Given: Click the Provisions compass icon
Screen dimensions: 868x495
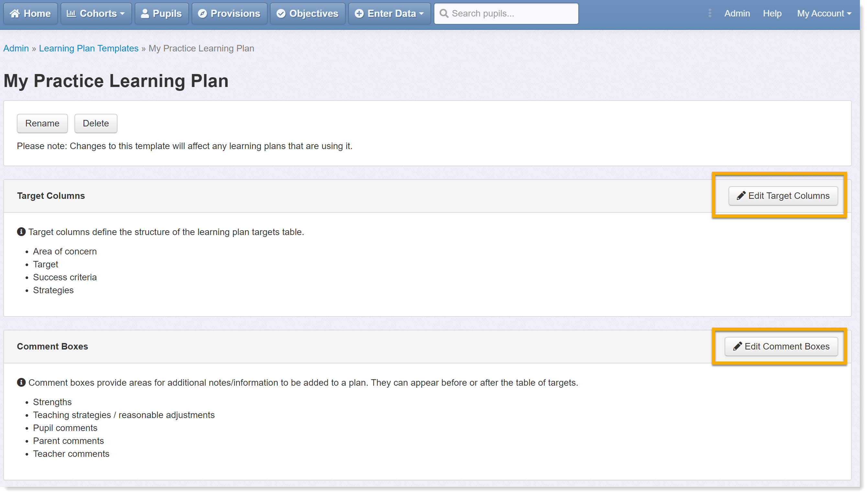Looking at the screenshot, I should [203, 14].
